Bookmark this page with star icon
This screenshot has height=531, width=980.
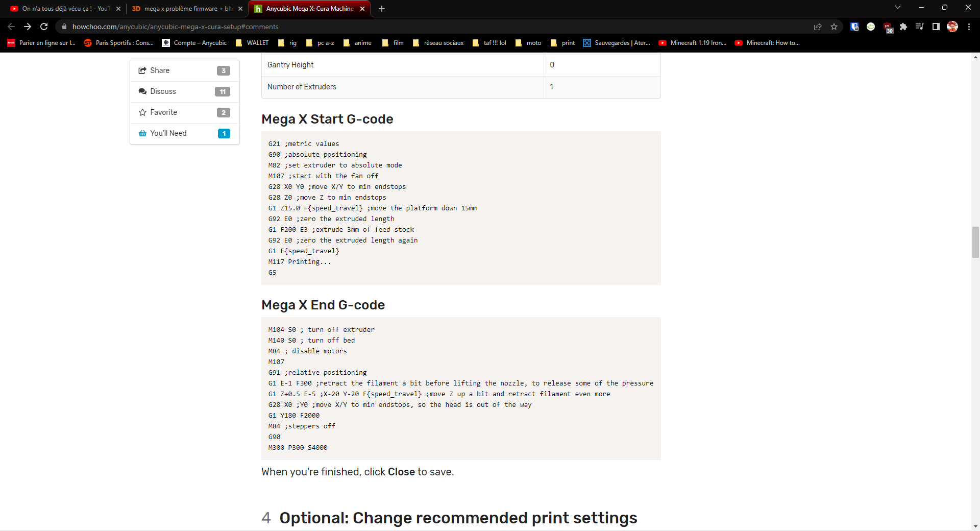coord(834,27)
